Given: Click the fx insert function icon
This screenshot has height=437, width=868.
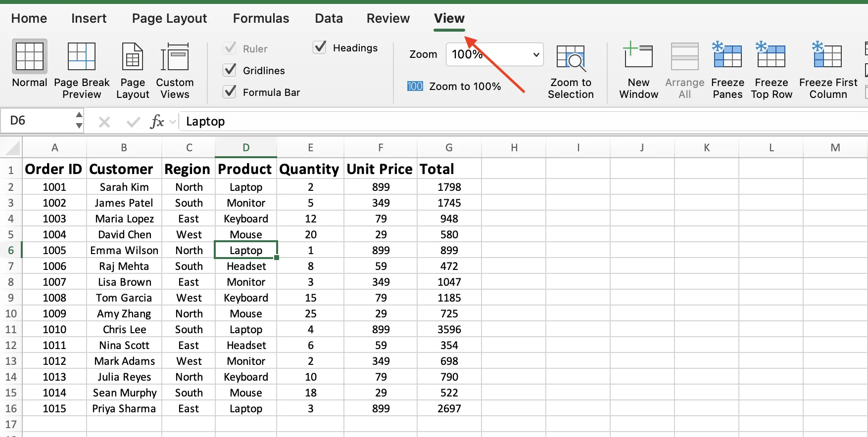Looking at the screenshot, I should point(157,121).
